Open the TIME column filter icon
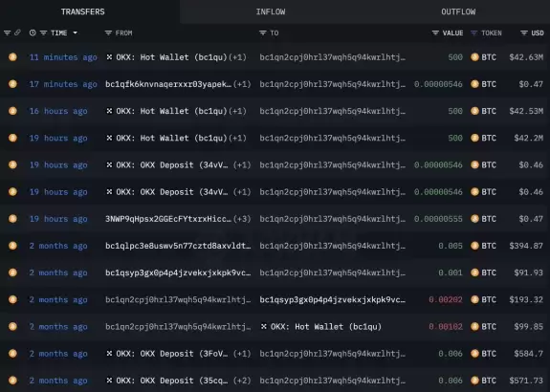Image resolution: width=550 pixels, height=392 pixels. (x=43, y=33)
